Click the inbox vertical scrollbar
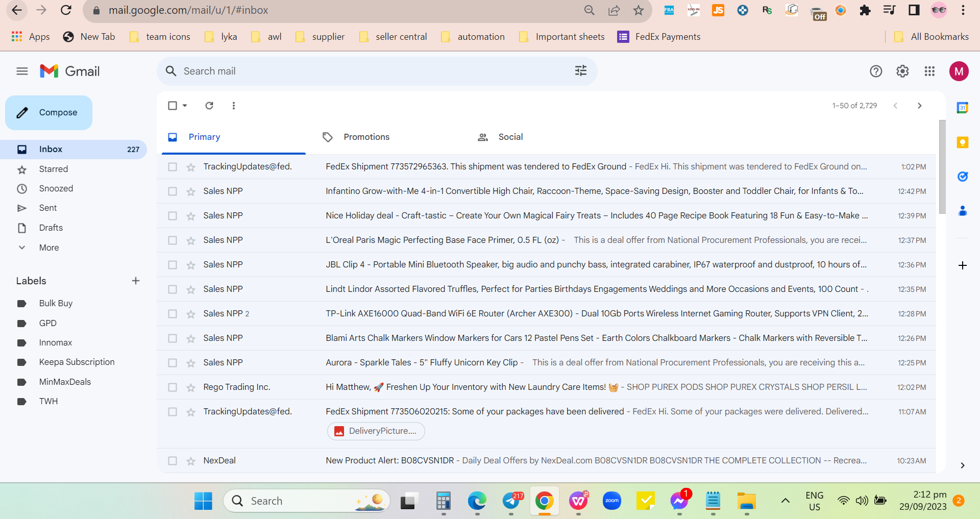 (942, 167)
